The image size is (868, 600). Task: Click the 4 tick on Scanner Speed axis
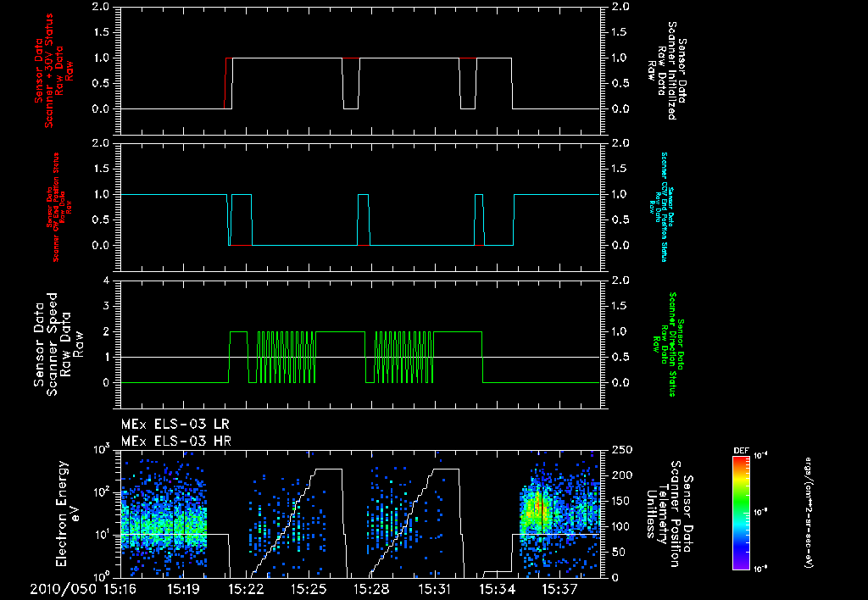[x=106, y=280]
